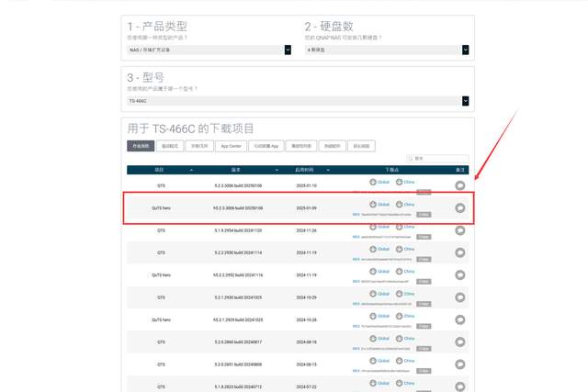The width and height of the screenshot is (588, 392).
Task: Open release notes for QTS 5.2.0.2860
Action: [460, 342]
